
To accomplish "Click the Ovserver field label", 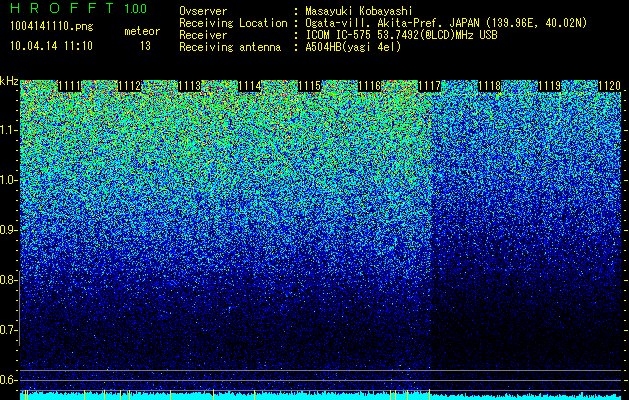I will [x=203, y=11].
